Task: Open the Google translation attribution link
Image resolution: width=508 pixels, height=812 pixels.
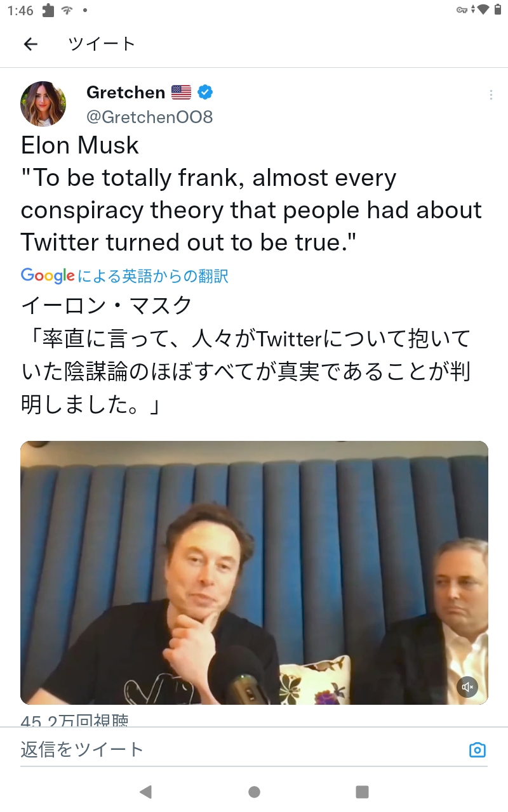Action: pyautogui.click(x=124, y=276)
